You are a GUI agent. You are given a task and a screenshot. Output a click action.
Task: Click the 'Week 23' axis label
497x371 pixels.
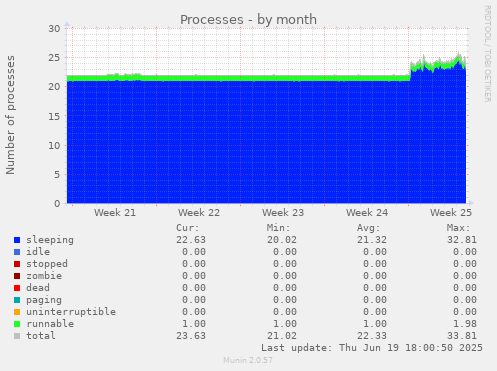coord(283,213)
